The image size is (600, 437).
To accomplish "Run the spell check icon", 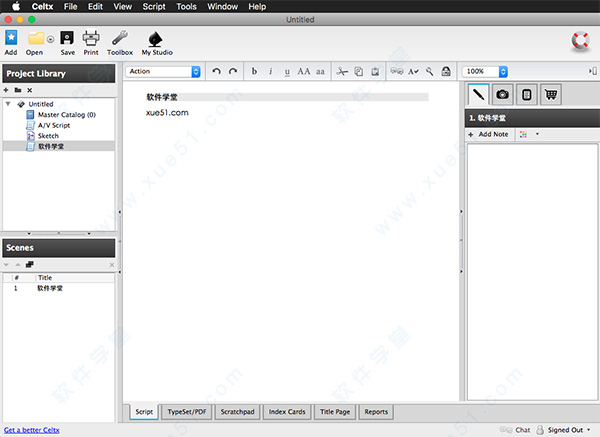I will click(x=413, y=72).
